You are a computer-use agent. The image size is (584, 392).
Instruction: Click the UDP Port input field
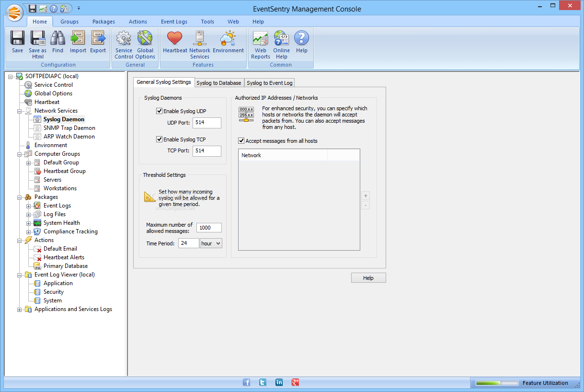[x=207, y=123]
